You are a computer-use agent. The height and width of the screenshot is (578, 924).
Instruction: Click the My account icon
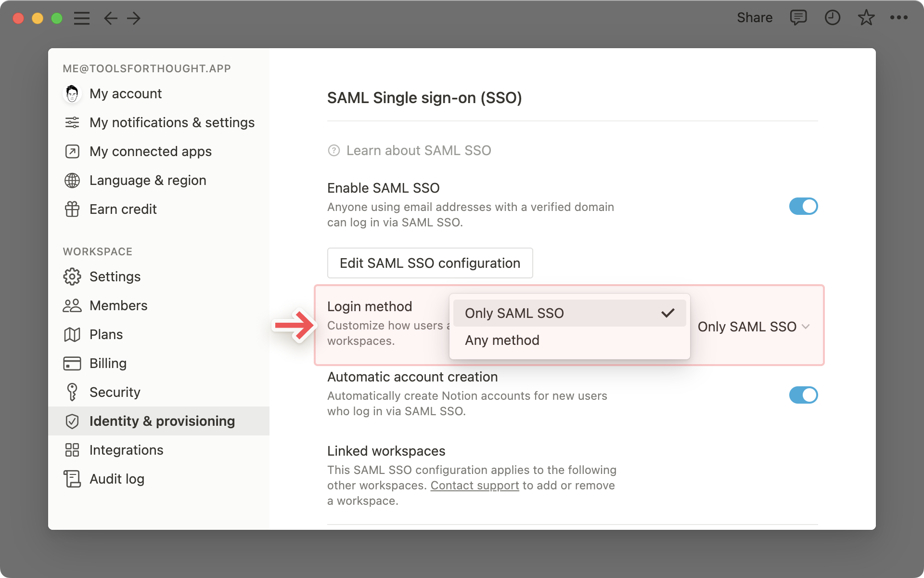coord(72,93)
